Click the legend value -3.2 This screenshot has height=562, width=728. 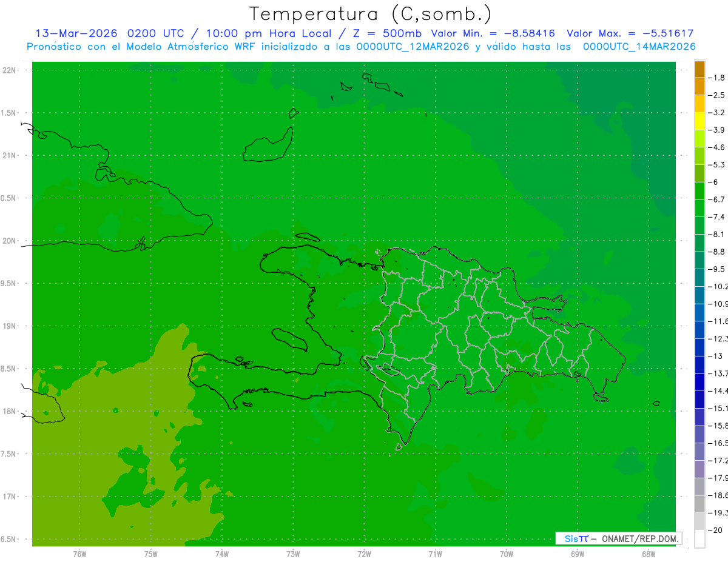716,113
